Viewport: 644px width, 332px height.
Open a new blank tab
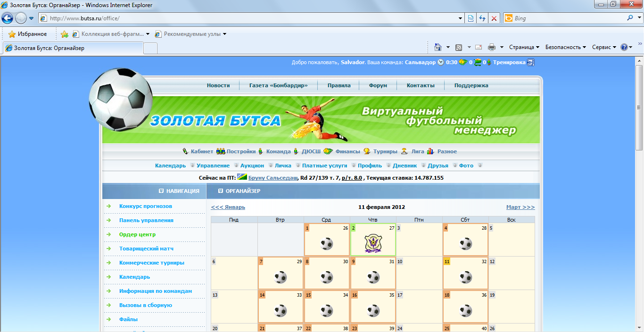click(150, 48)
